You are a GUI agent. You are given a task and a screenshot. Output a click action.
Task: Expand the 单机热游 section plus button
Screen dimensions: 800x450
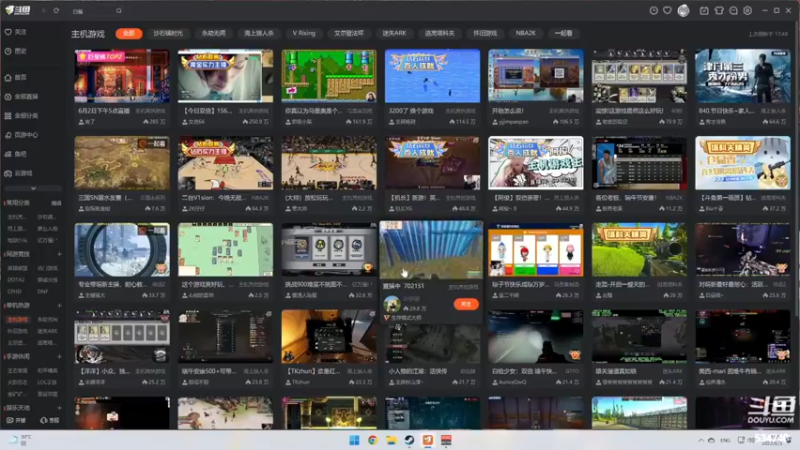(x=59, y=305)
